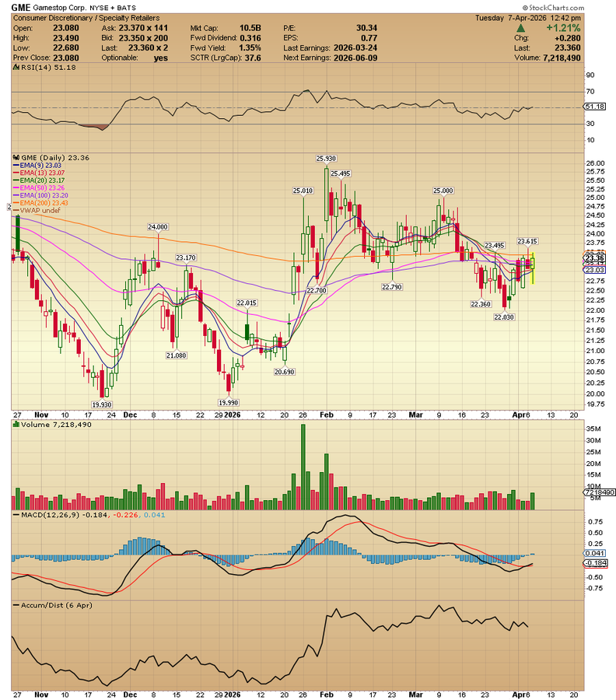Click the RSI(14) legend marker icon
The height and width of the screenshot is (700, 616).
click(x=16, y=68)
